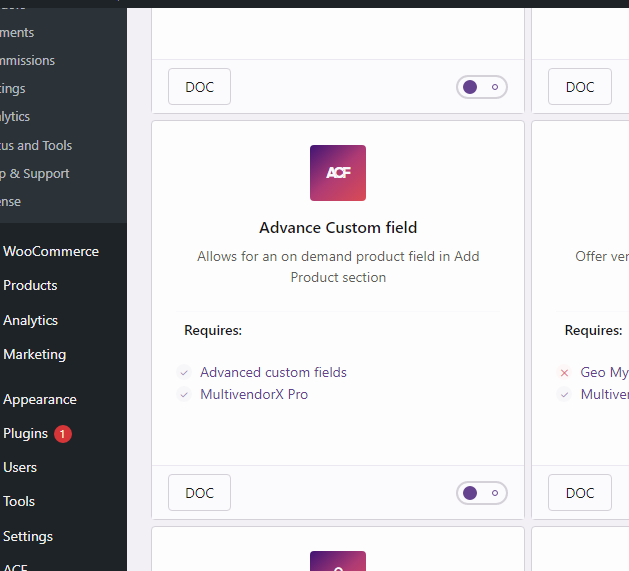Screen dimensions: 629x571
Task: Open Help & Support submenu item
Action: pyautogui.click(x=35, y=174)
